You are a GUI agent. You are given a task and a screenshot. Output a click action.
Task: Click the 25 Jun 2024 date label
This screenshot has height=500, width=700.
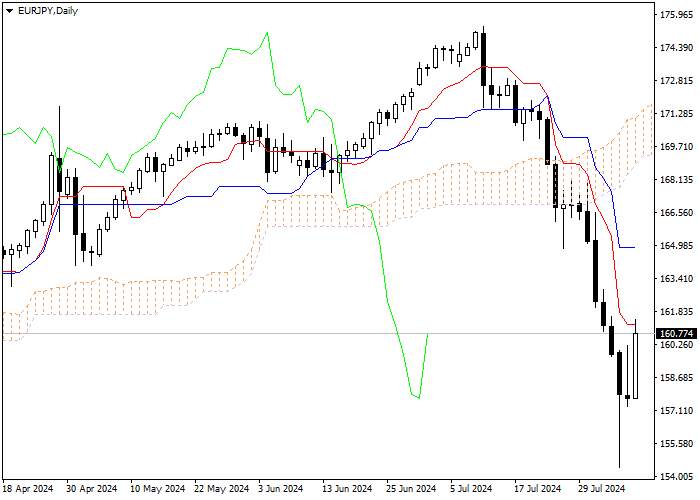coord(411,489)
